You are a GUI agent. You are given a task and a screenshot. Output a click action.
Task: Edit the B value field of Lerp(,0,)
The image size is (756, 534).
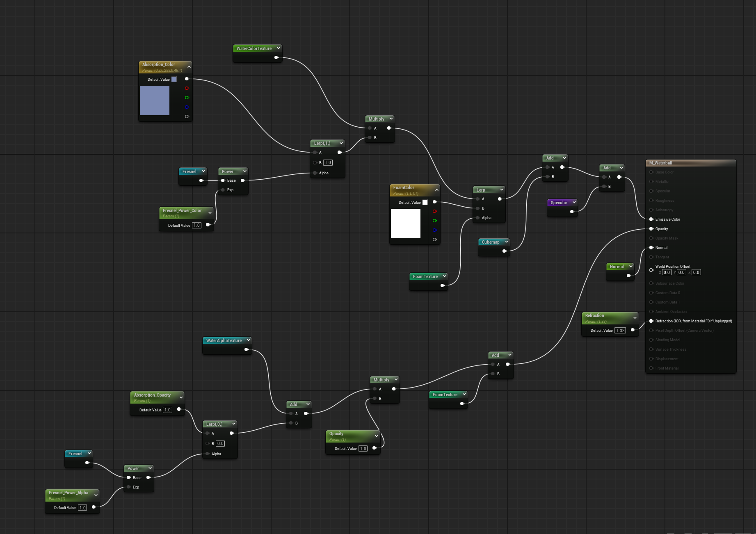pyautogui.click(x=220, y=443)
